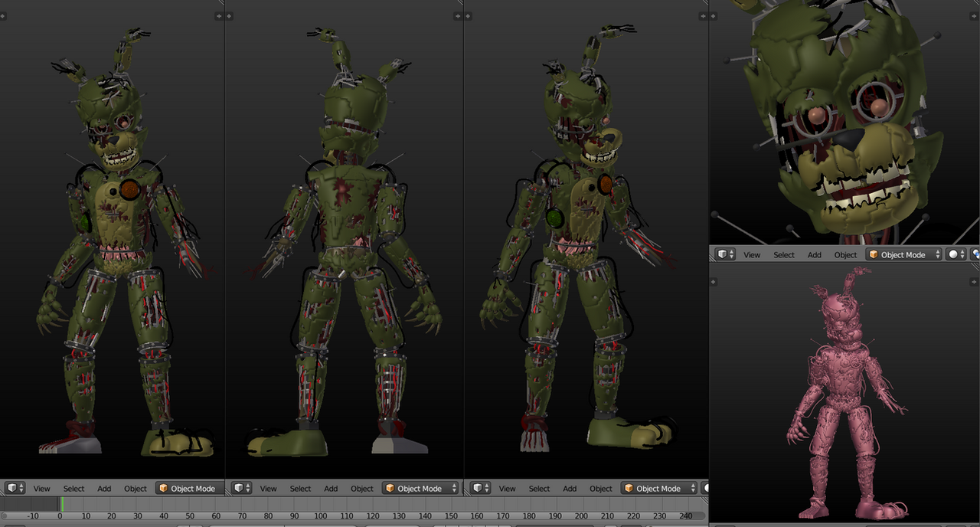
Task: Click the green current-frame marker in timeline
Action: [x=61, y=503]
